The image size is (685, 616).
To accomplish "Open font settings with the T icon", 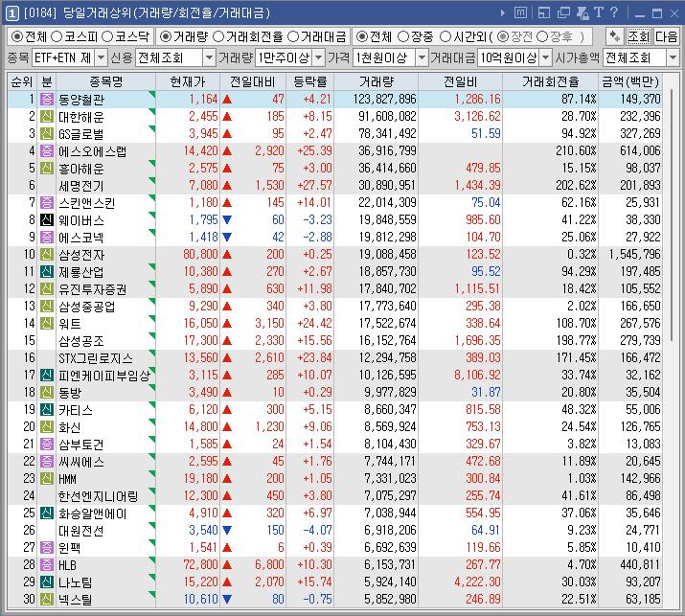I will [x=599, y=12].
